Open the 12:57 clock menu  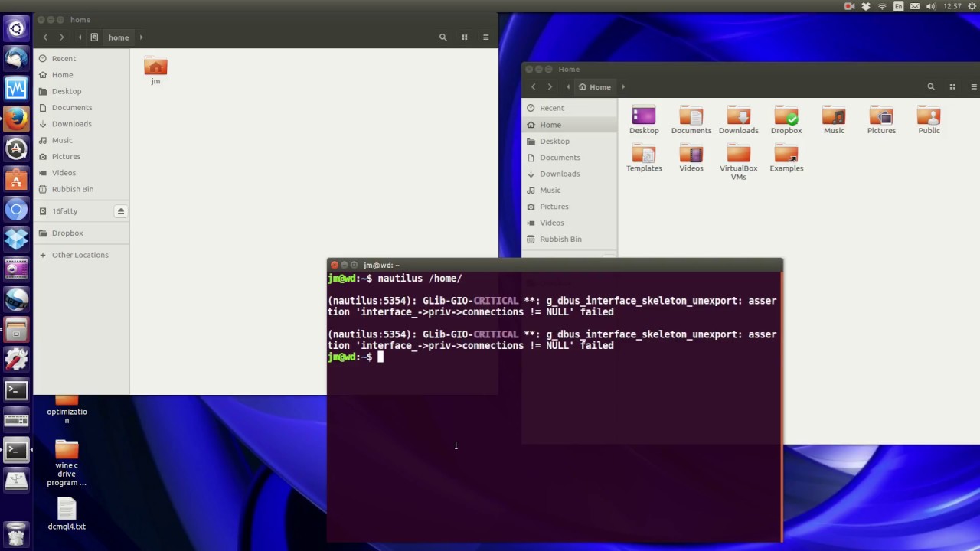[x=952, y=6]
